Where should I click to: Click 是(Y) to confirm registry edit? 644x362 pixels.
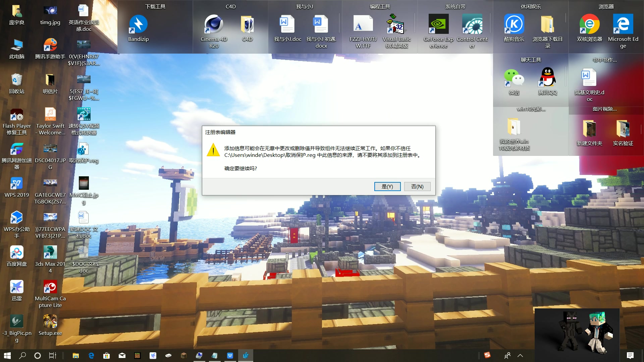(x=387, y=186)
